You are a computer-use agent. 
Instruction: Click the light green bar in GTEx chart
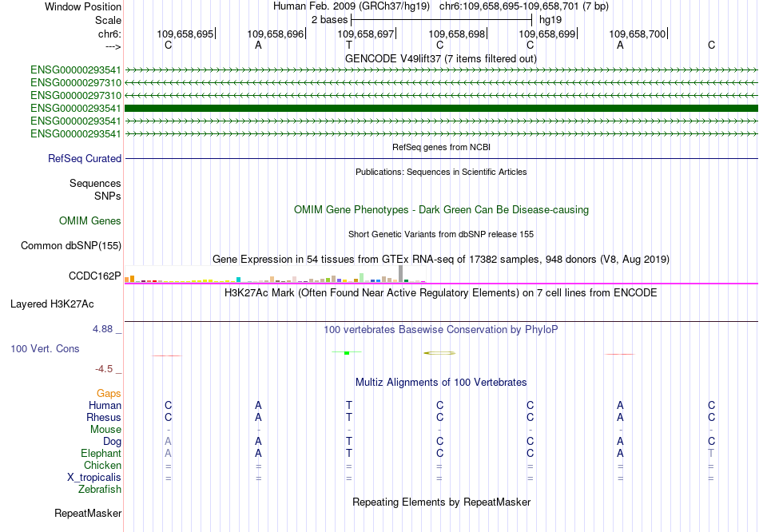click(x=362, y=277)
